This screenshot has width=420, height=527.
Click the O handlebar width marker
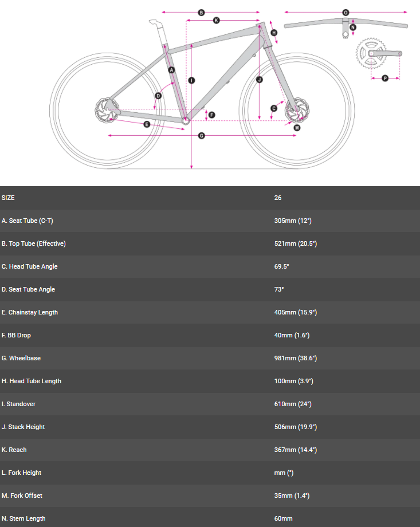(346, 12)
